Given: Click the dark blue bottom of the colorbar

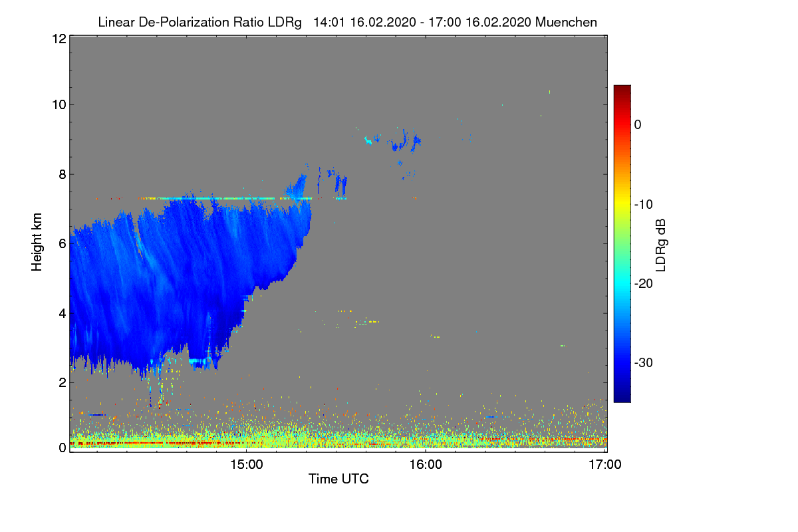Looking at the screenshot, I should point(622,396).
